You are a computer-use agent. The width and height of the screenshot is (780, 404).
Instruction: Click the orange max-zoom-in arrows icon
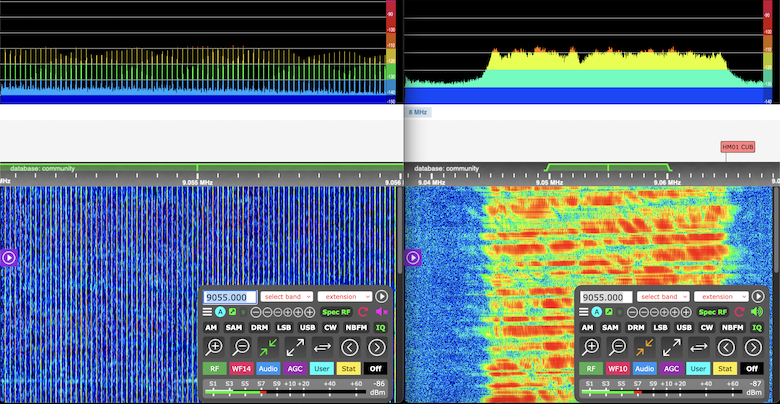pyautogui.click(x=645, y=347)
